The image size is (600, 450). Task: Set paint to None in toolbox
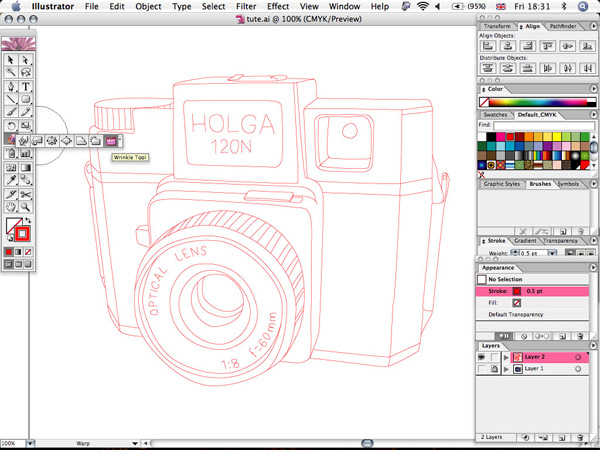(28, 252)
